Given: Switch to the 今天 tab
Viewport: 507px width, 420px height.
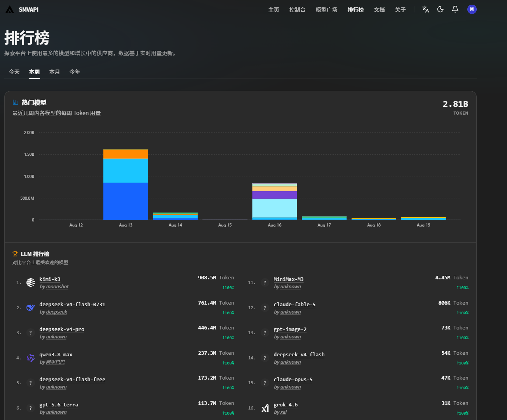Looking at the screenshot, I should point(14,72).
